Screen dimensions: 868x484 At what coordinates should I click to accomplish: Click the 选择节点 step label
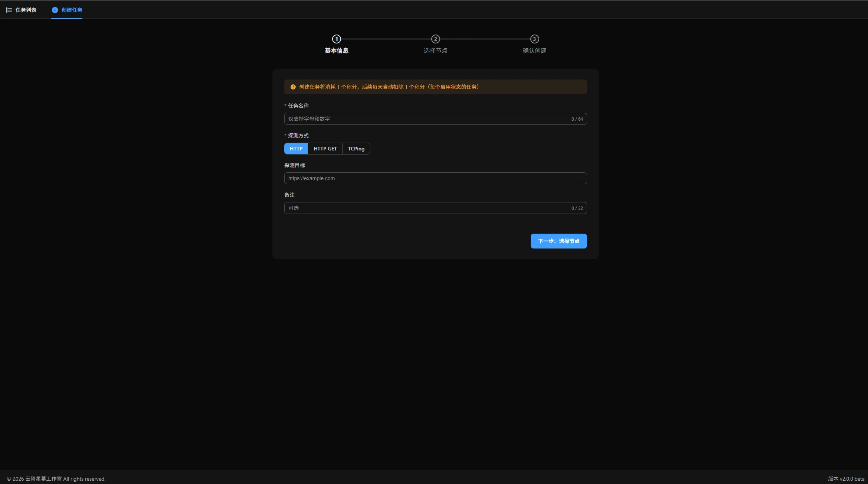click(435, 51)
